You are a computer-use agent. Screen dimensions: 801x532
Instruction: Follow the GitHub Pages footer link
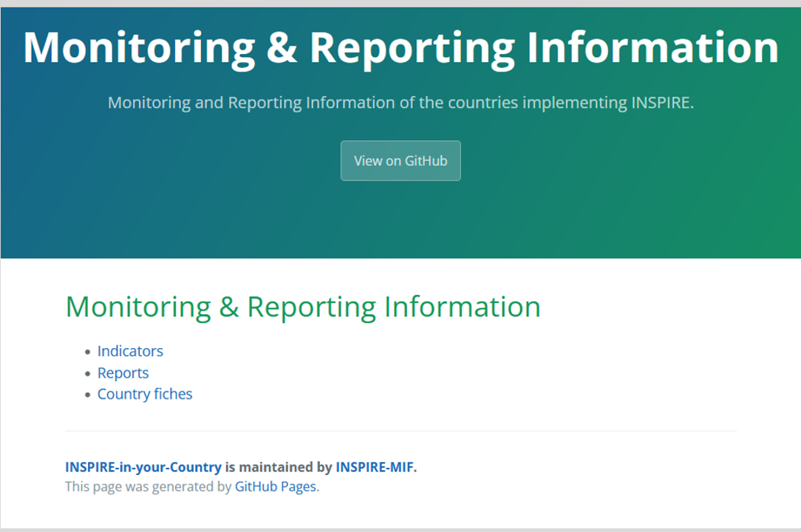[x=275, y=486]
